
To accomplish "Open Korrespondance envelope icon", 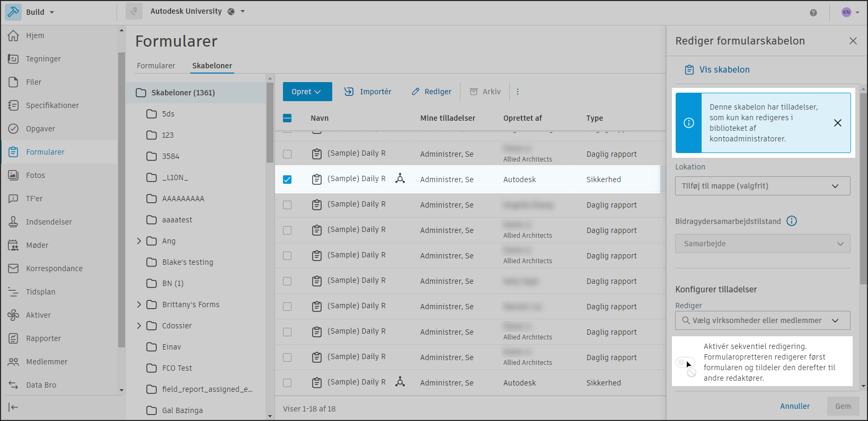I will tap(13, 268).
